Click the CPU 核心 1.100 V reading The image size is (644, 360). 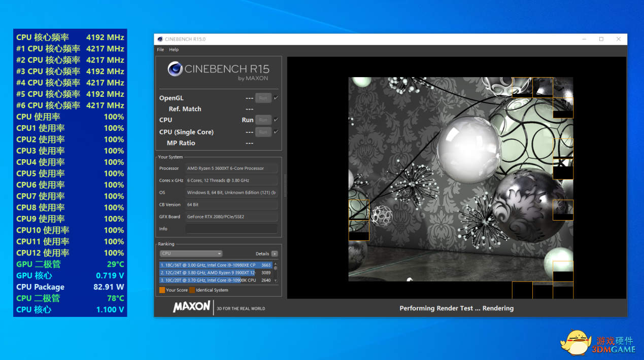pyautogui.click(x=70, y=310)
